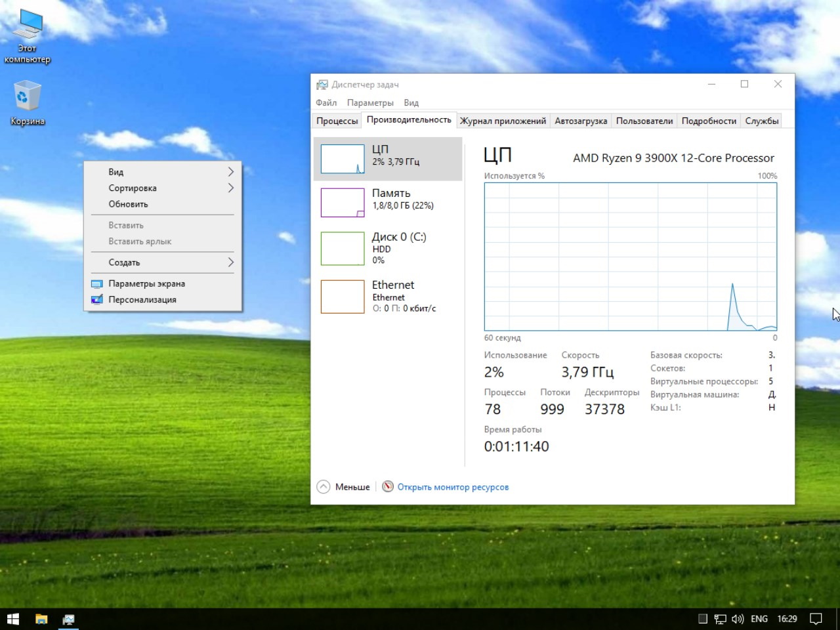Click the AMD Ryzen 9 3900X processor name

point(673,158)
